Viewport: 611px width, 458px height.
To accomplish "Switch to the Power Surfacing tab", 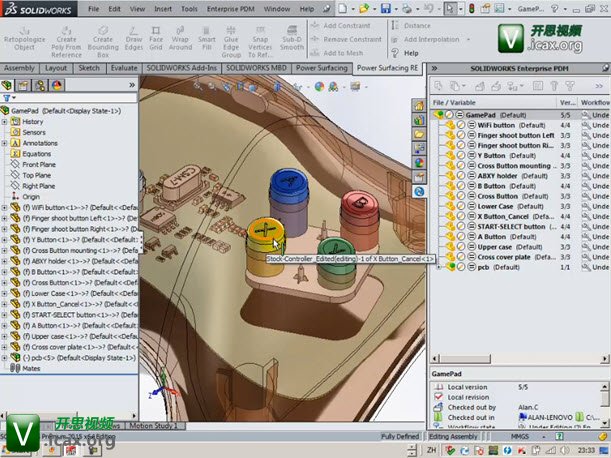I will (x=321, y=68).
